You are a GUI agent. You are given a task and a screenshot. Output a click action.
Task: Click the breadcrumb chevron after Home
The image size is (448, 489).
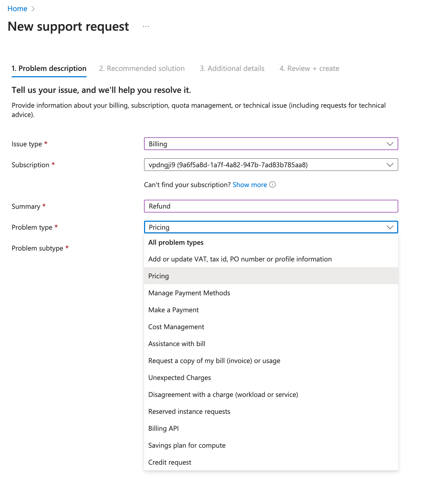[33, 9]
